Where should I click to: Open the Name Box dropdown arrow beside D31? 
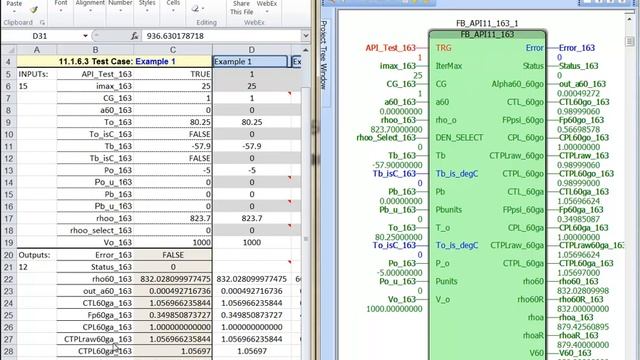click(x=85, y=36)
